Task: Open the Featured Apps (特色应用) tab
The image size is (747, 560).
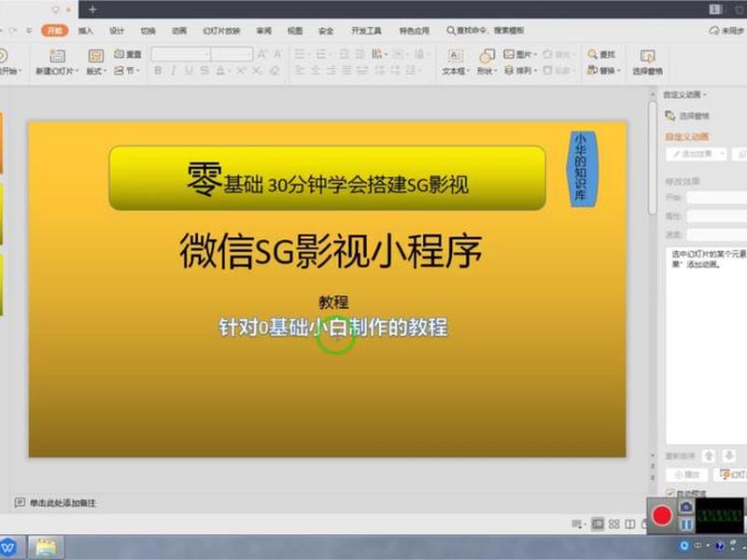Action: 414,31
